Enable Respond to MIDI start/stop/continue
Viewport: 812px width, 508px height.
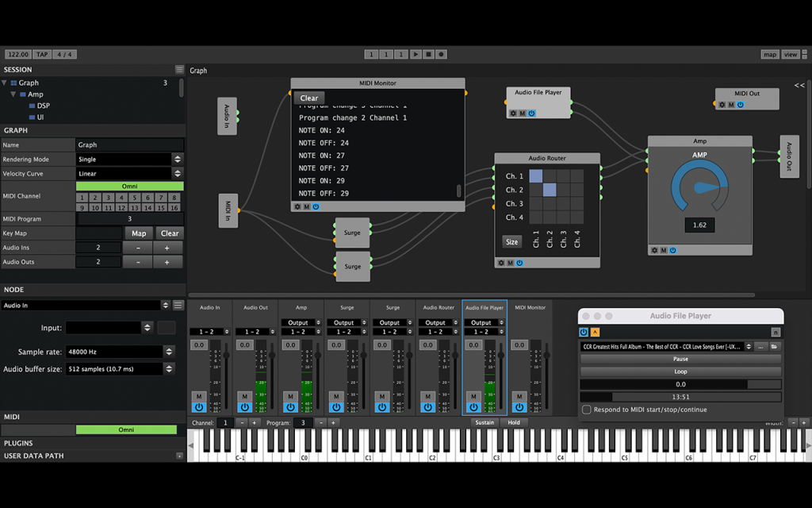pyautogui.click(x=587, y=410)
